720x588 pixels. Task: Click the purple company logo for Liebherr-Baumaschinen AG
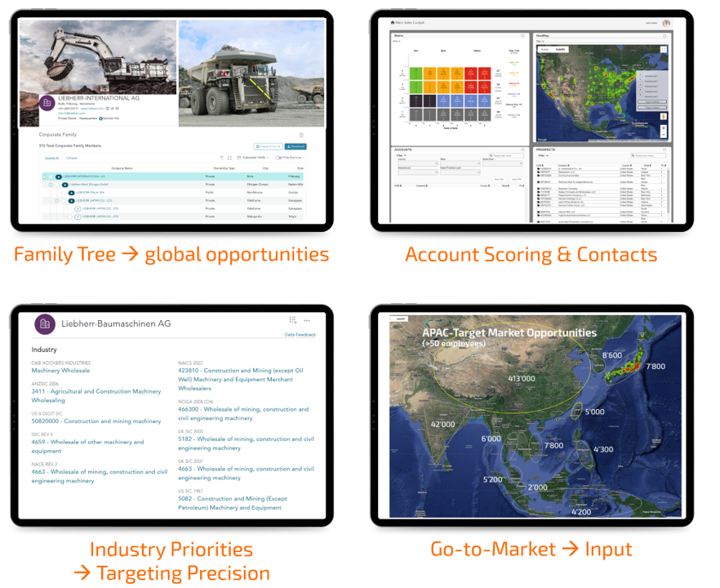point(45,324)
